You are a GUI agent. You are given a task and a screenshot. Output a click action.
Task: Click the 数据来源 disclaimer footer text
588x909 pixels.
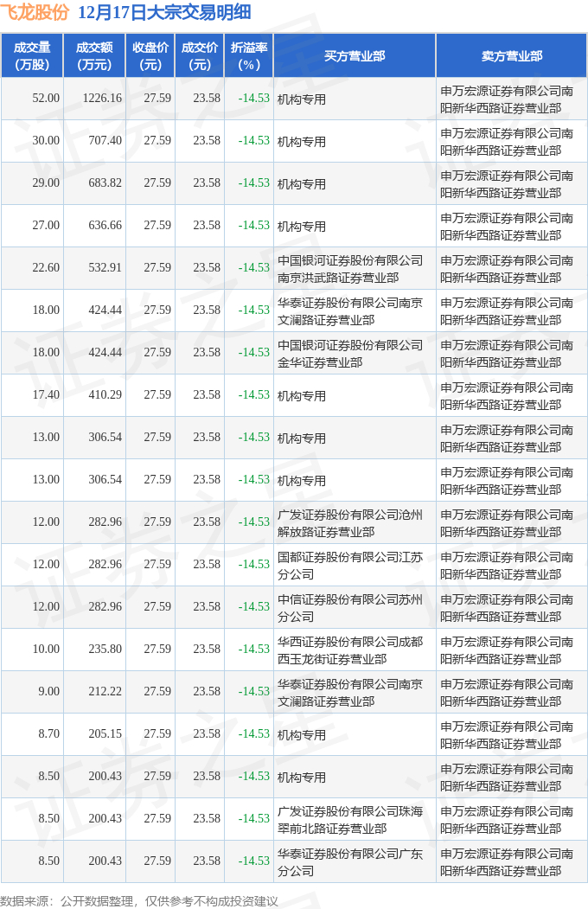click(x=139, y=901)
